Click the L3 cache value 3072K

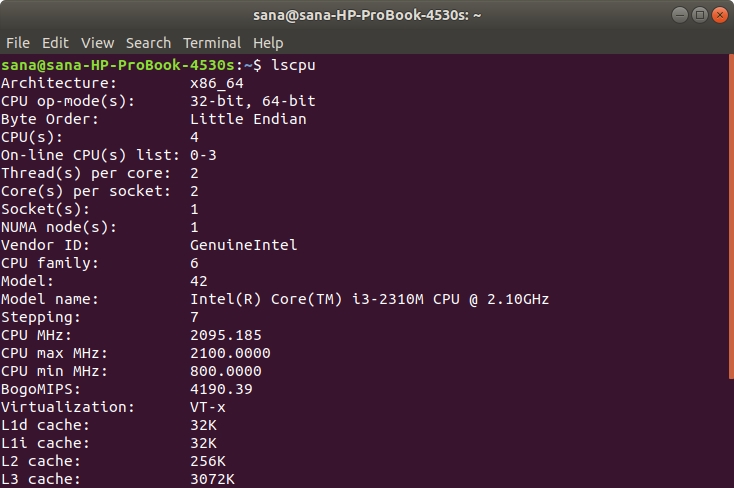coord(212,479)
